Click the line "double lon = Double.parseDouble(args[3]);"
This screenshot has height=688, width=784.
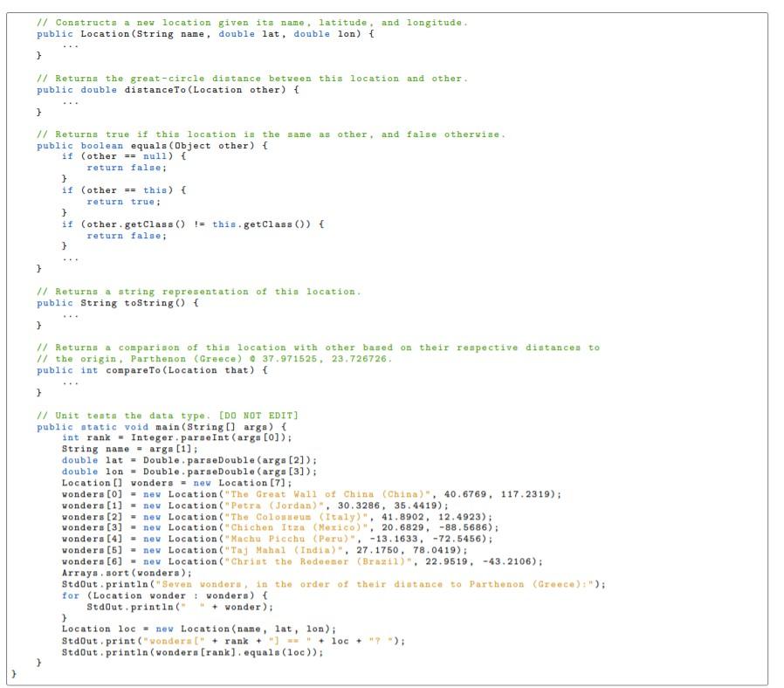pyautogui.click(x=189, y=471)
